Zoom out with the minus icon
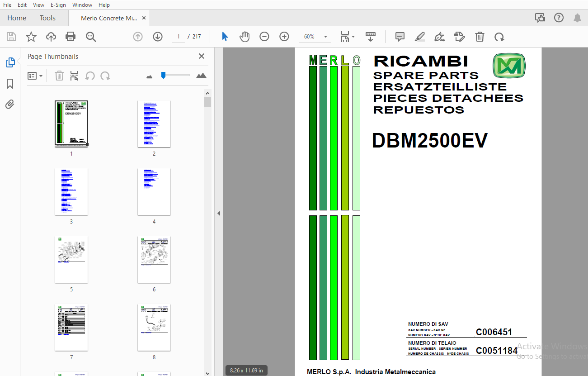 coord(264,37)
